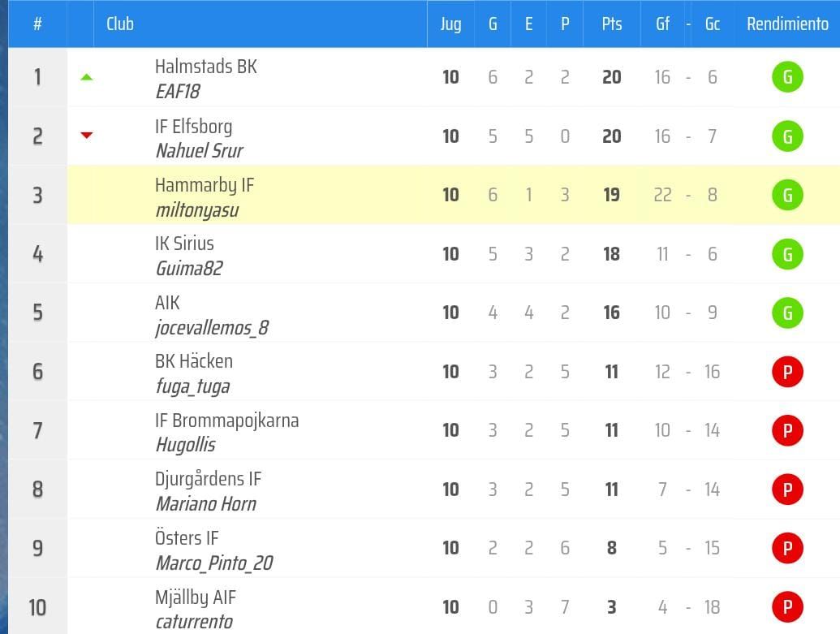Click Mjällby AIF red P badge
The image size is (840, 634).
[786, 607]
